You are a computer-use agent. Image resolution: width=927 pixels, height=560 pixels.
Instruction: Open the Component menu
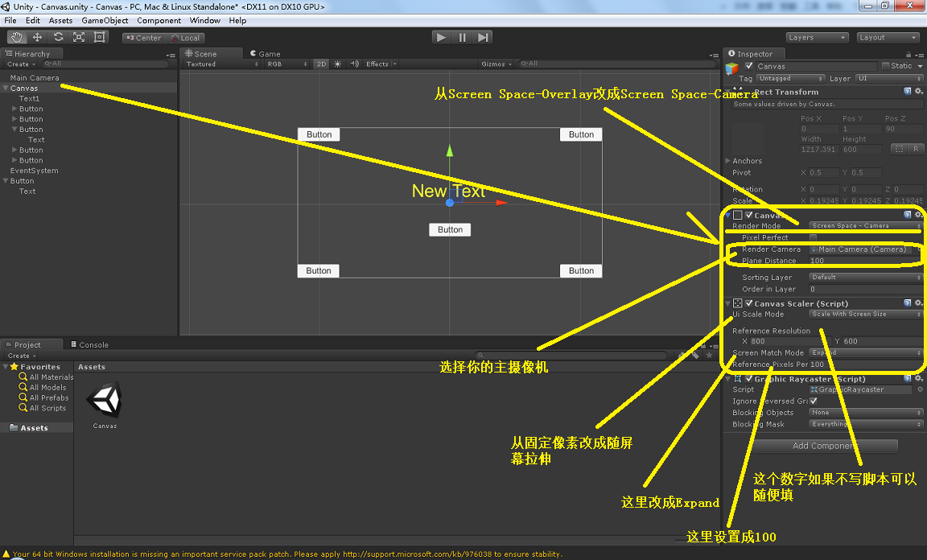click(x=159, y=20)
